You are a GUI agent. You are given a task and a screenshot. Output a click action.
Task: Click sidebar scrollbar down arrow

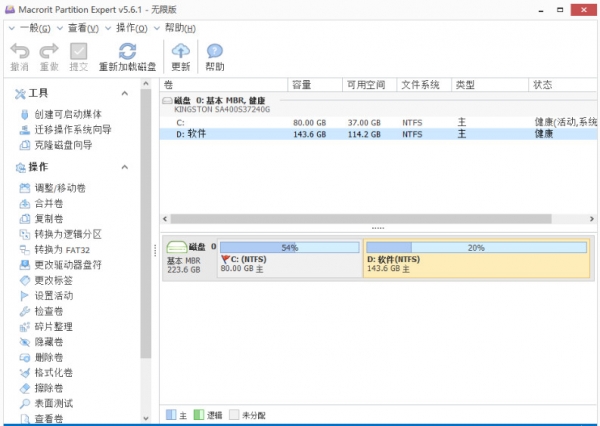tap(146, 418)
